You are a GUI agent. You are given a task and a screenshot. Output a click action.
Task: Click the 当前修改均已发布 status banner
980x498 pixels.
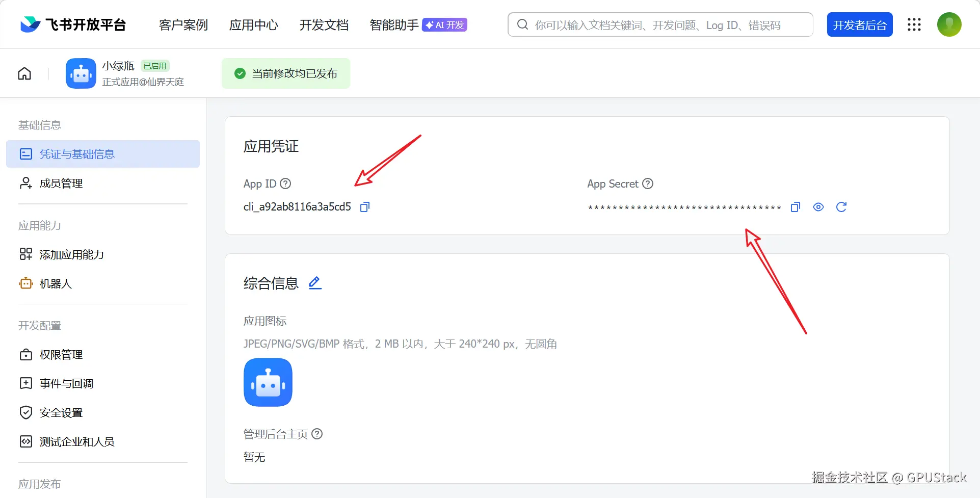click(x=286, y=73)
